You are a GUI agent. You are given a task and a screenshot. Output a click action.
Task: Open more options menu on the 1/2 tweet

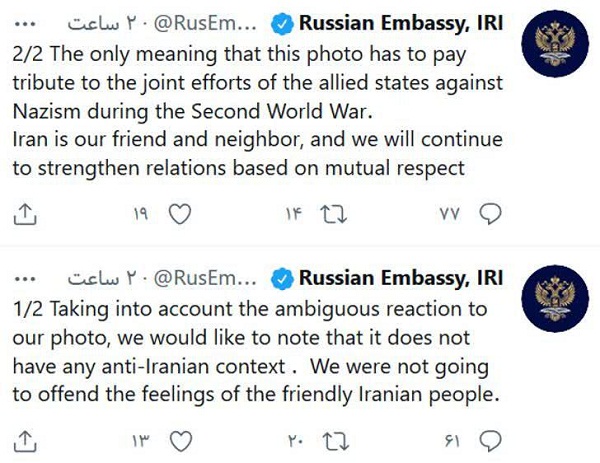[25, 279]
